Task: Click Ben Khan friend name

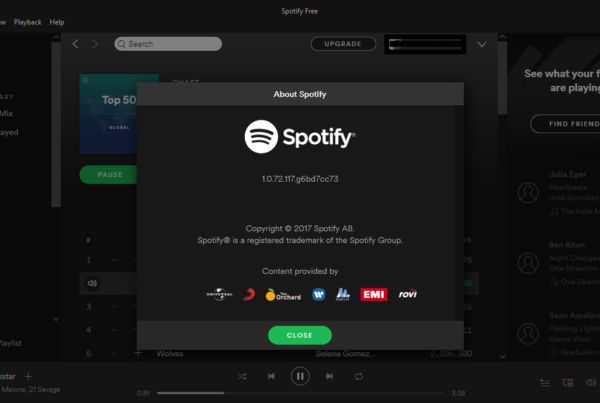Action: (567, 245)
